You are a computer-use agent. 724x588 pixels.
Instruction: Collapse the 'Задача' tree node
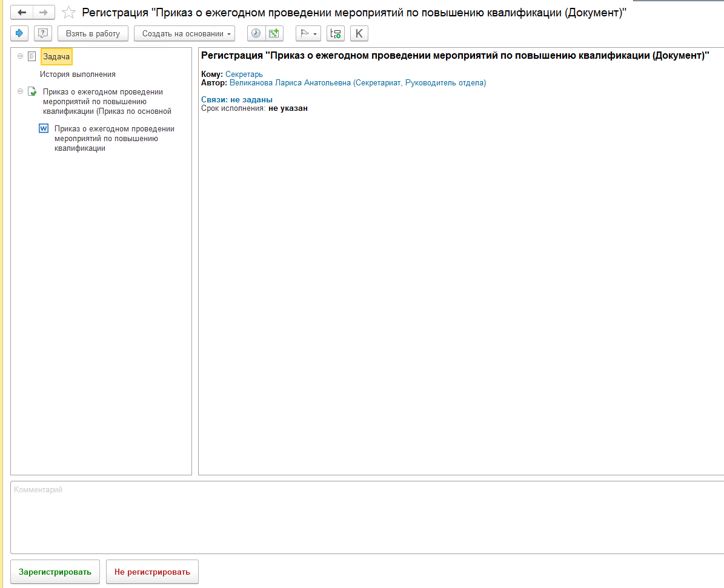pyautogui.click(x=21, y=56)
